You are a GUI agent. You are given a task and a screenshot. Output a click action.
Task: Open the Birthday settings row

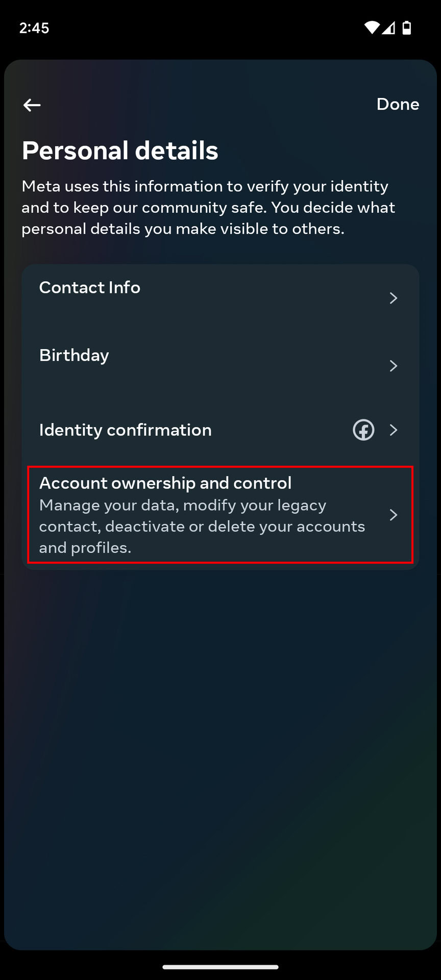75,356
